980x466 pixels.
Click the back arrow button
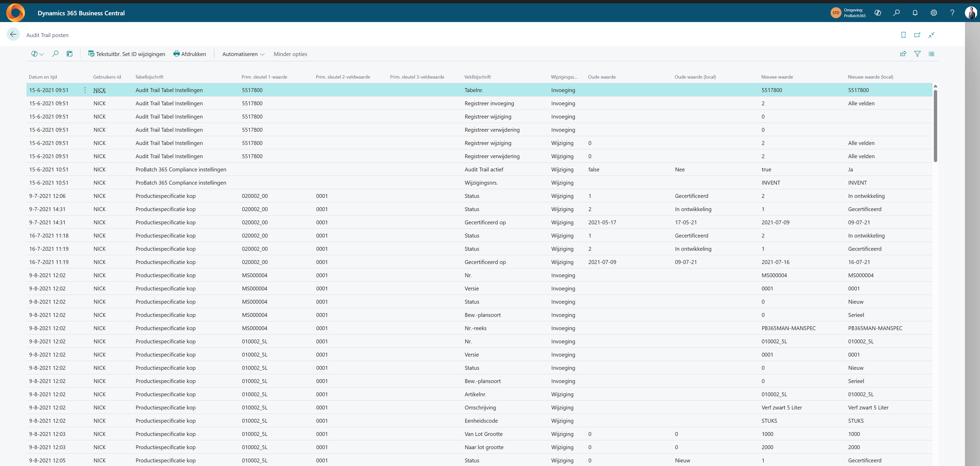coord(13,34)
